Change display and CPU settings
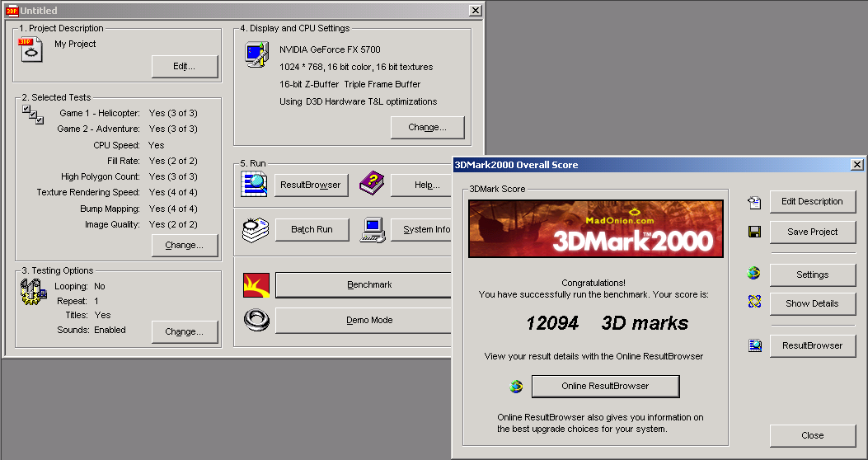The image size is (868, 460). click(427, 127)
